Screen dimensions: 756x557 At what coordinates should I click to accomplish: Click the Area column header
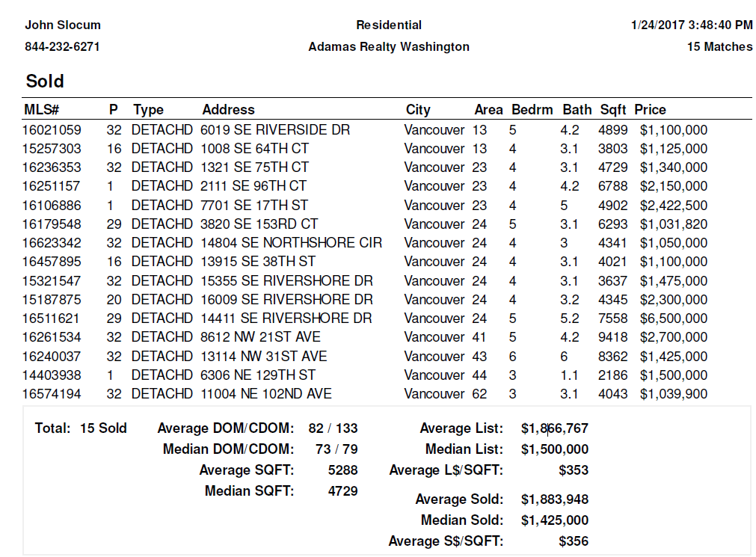pyautogui.click(x=488, y=110)
